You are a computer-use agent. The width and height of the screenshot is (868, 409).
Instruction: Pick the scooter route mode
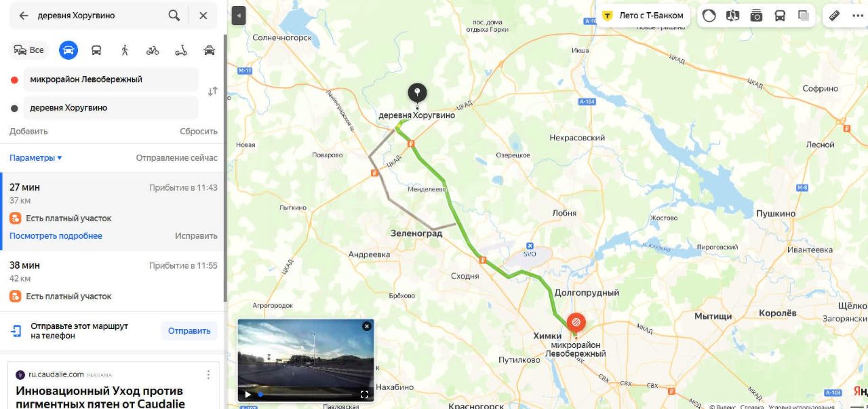(180, 50)
